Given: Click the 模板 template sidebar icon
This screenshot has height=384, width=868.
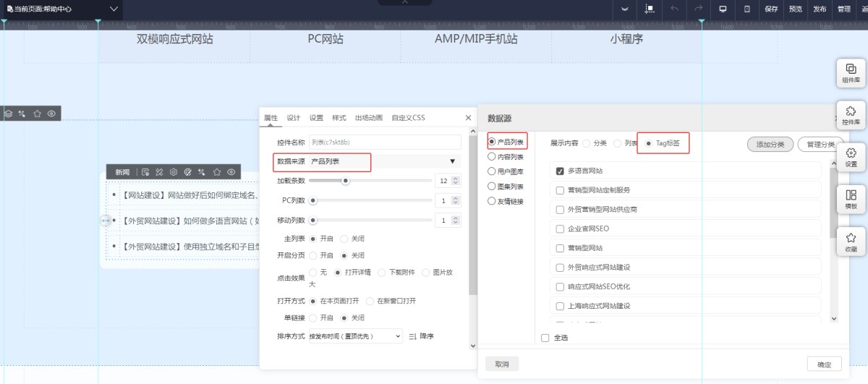Looking at the screenshot, I should coord(851,199).
